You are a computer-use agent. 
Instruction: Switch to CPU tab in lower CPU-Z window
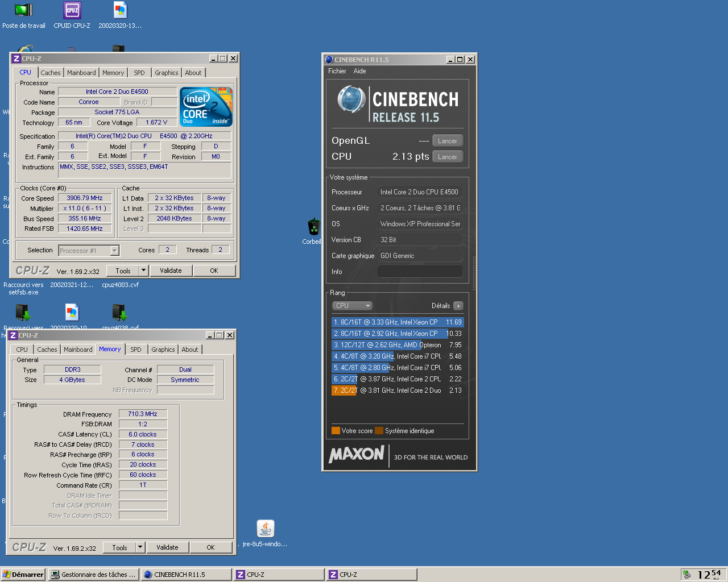click(22, 350)
